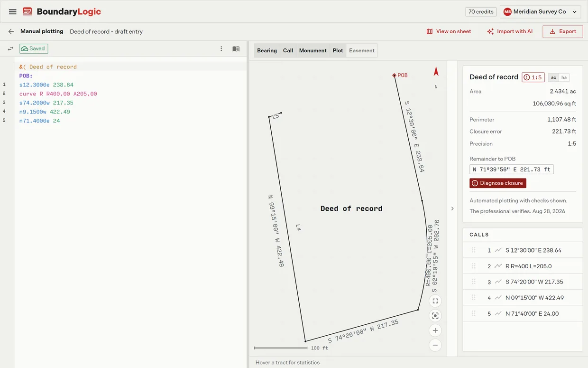588x368 pixels.
Task: Click the 70 credits indicator
Action: 481,12
